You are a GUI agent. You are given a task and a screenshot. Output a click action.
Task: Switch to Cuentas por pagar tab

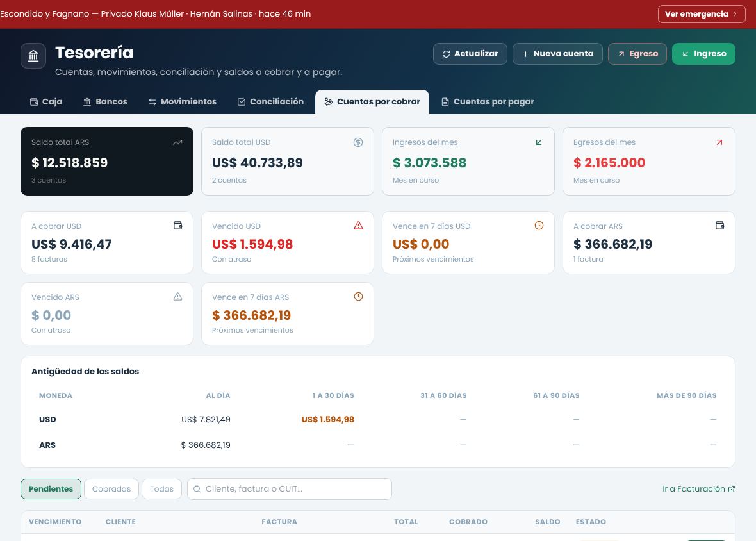pos(488,102)
